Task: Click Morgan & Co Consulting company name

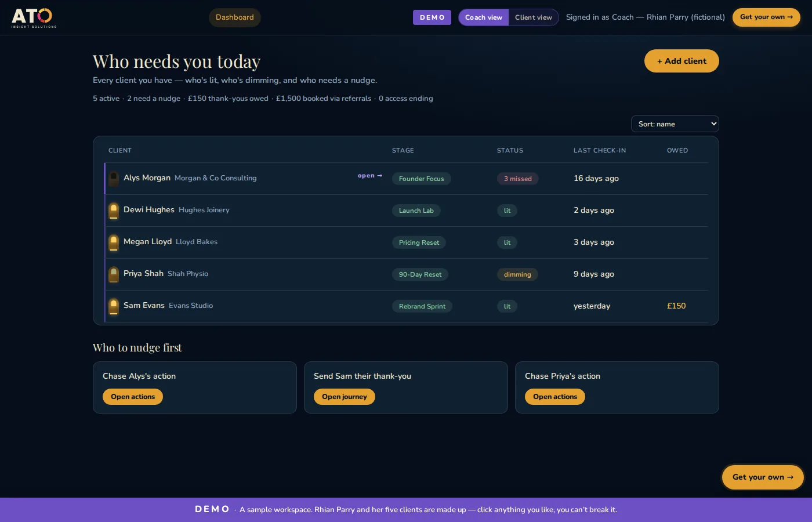Action: click(x=216, y=178)
